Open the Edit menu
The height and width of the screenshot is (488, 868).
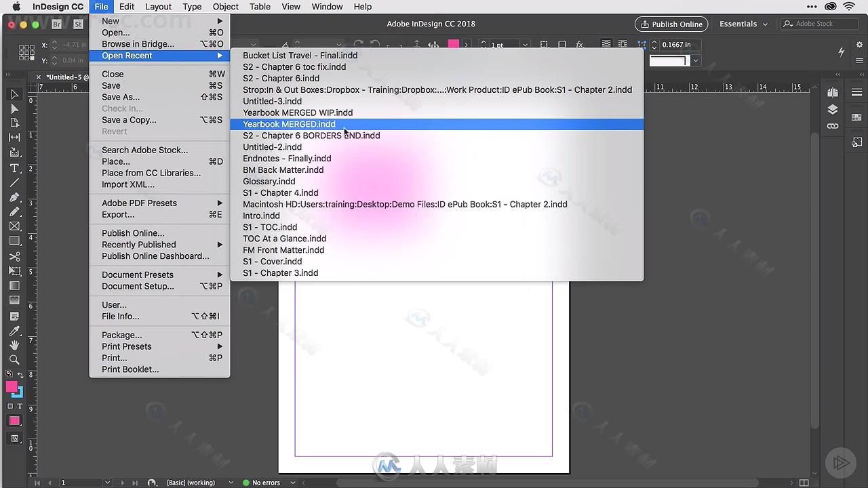tap(127, 6)
